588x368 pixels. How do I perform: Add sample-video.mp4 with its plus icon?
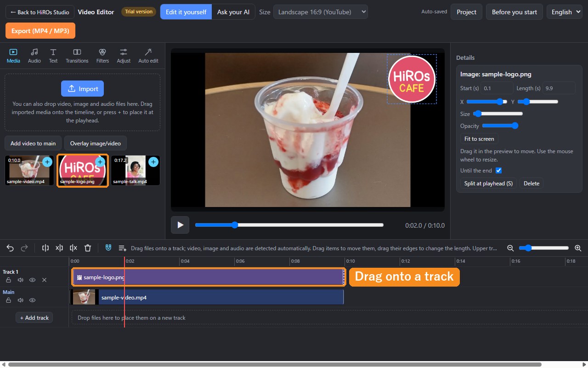pyautogui.click(x=47, y=162)
